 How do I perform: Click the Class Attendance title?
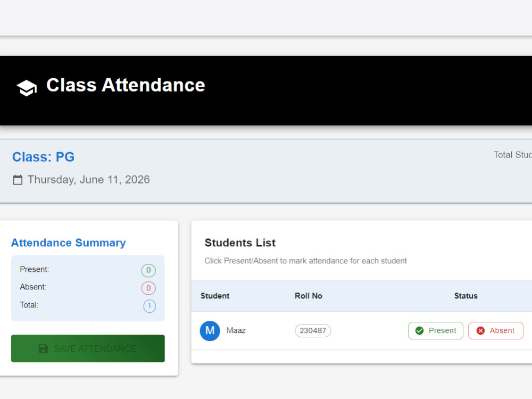click(x=126, y=85)
